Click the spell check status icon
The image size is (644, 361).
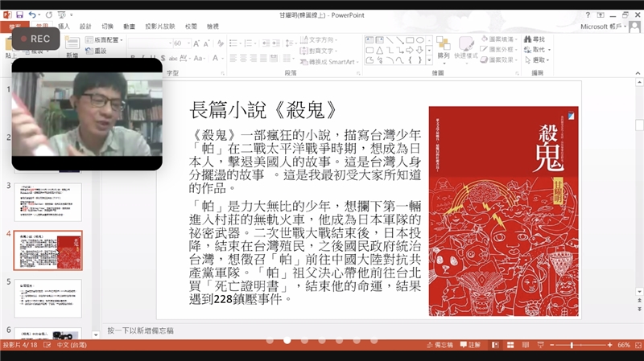[x=47, y=345]
